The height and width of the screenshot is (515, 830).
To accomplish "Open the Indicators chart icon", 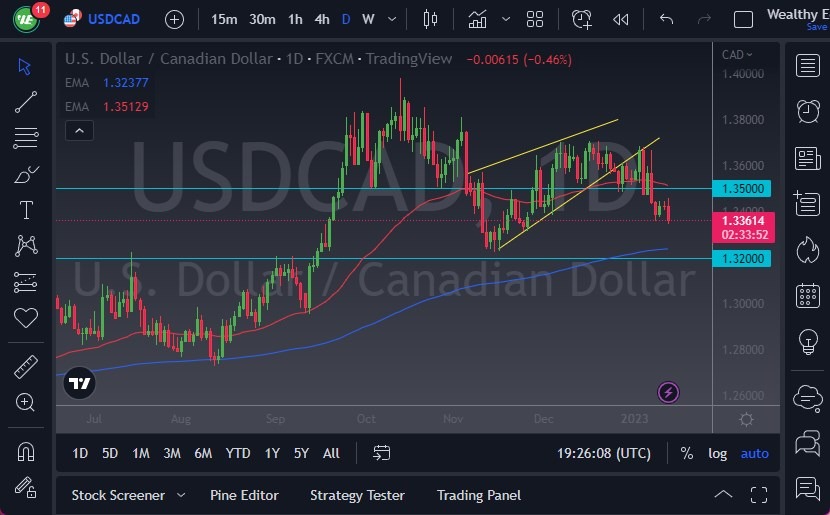I will [477, 20].
